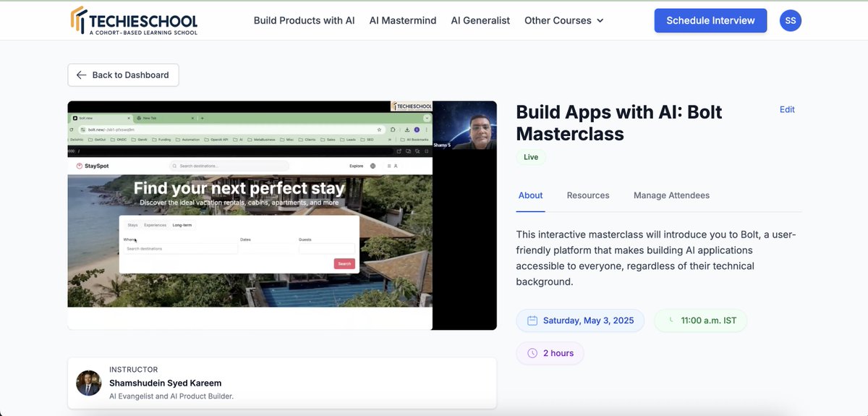Screen dimensions: 868x416
Task: Switch to the Resources tab
Action: point(588,195)
